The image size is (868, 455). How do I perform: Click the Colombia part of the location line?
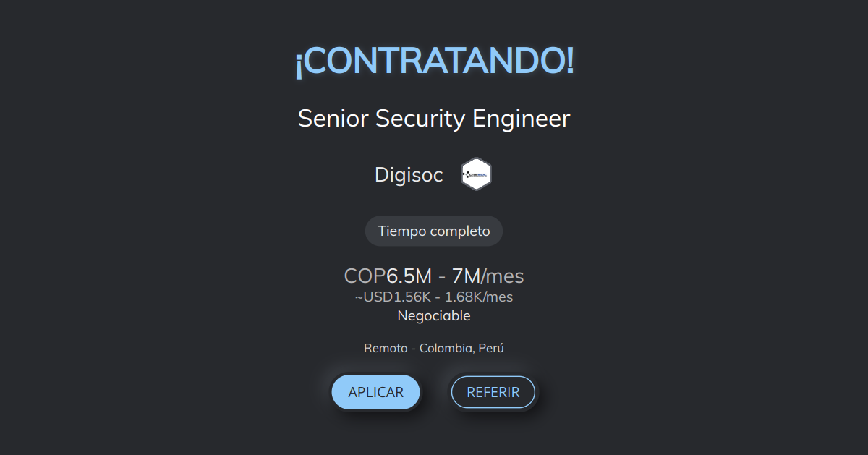(x=446, y=347)
